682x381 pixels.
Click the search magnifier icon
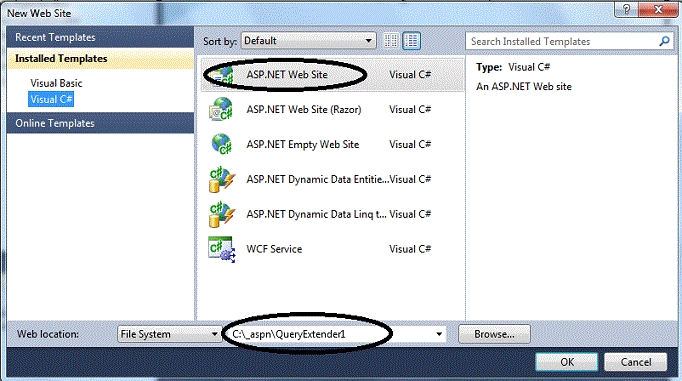tap(664, 41)
